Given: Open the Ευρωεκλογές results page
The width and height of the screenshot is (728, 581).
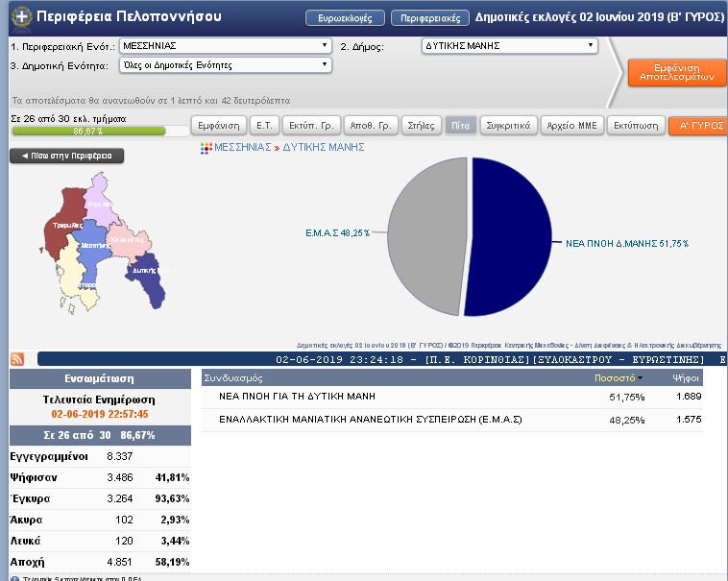Looking at the screenshot, I should click(x=345, y=18).
